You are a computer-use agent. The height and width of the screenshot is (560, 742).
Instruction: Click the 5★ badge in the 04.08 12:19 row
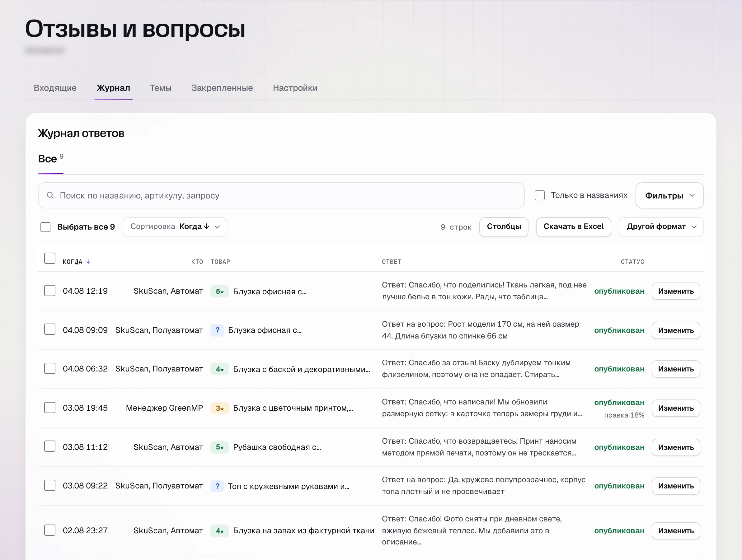[x=220, y=292]
